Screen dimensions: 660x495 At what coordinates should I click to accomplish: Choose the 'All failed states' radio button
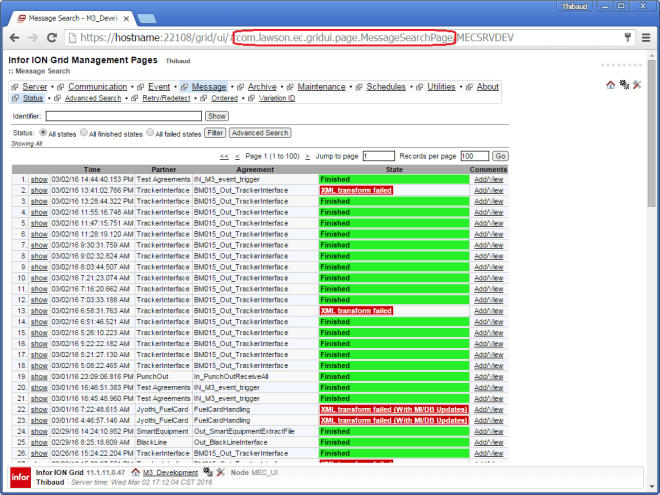coord(150,132)
